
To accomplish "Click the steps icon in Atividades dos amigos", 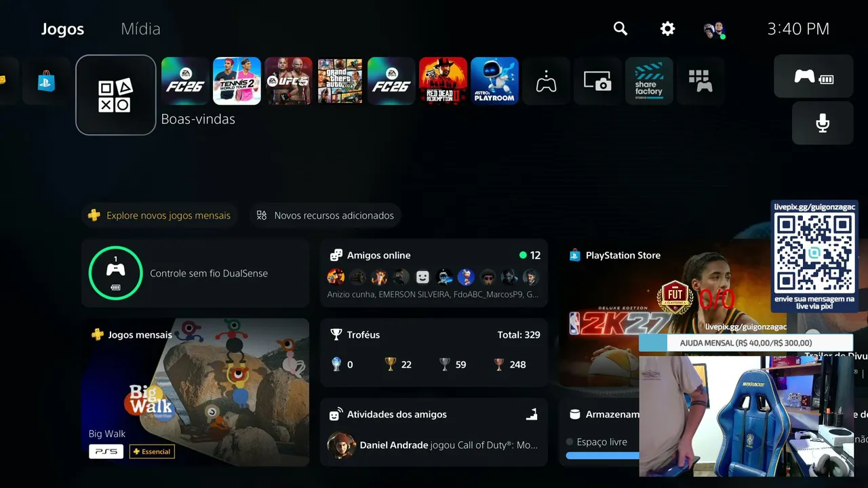I will tap(532, 414).
